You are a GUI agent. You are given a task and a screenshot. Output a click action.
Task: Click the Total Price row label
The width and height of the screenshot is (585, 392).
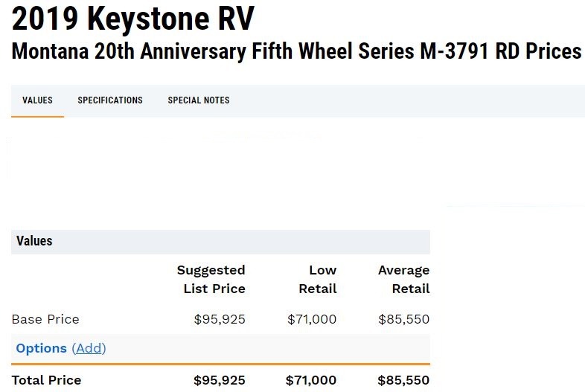pos(46,380)
